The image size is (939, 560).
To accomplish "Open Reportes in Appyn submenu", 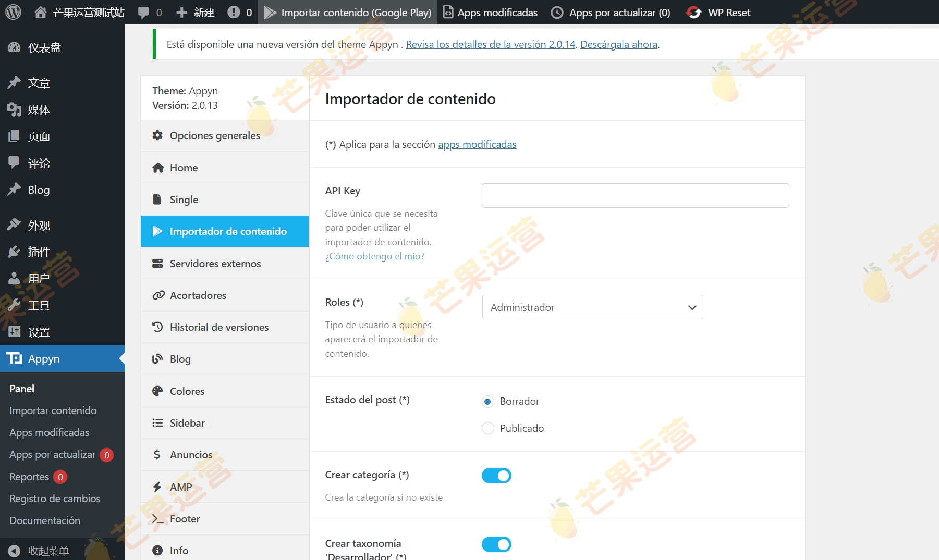I will [x=29, y=477].
